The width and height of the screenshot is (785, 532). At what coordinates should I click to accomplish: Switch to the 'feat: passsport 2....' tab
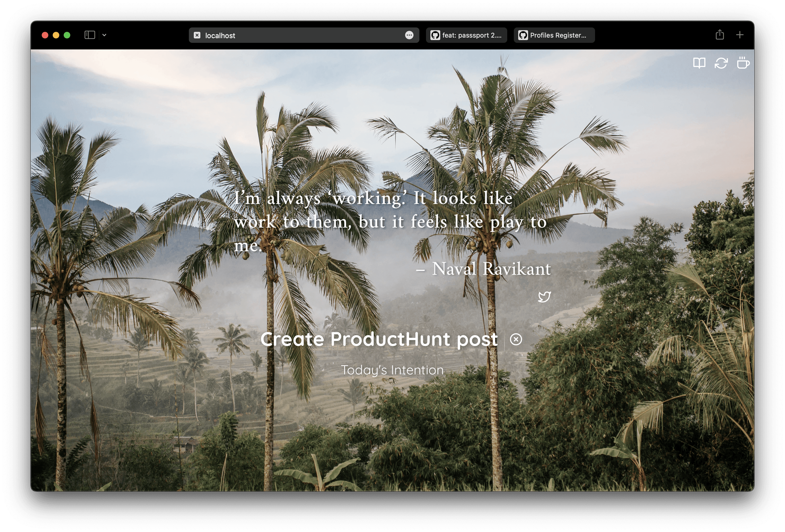tap(466, 35)
